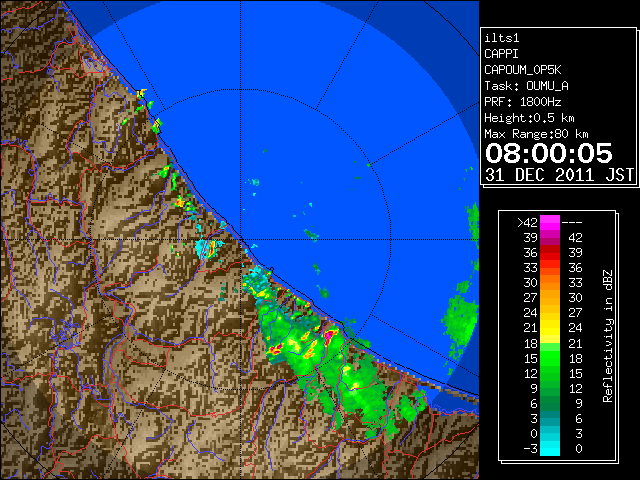Click the "Max Range:80 km" line

pos(536,134)
